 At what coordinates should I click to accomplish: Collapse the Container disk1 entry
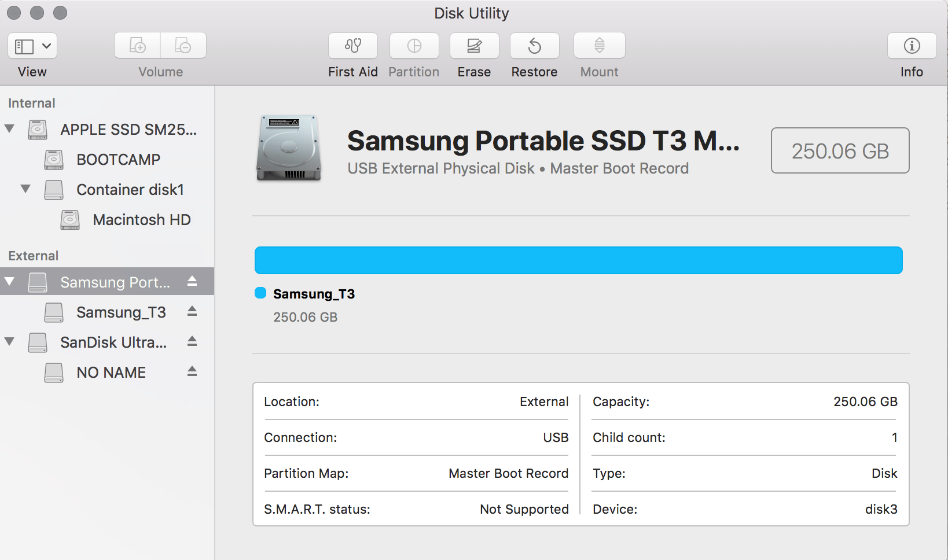[x=25, y=189]
